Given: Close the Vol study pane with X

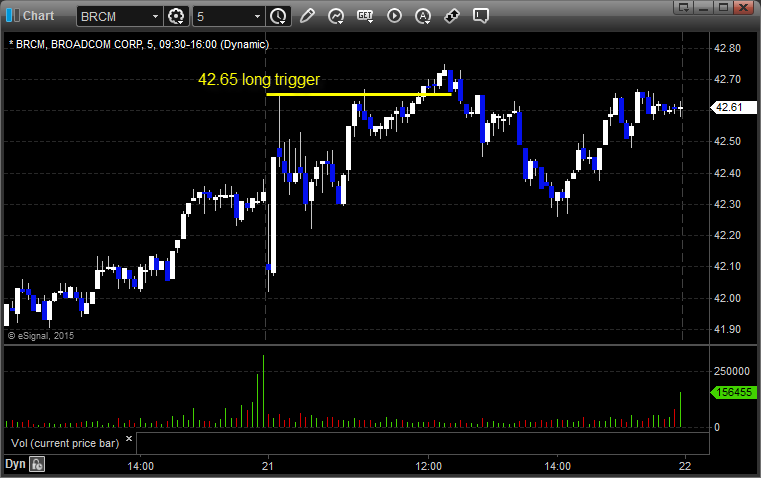Looking at the screenshot, I should tap(129, 439).
